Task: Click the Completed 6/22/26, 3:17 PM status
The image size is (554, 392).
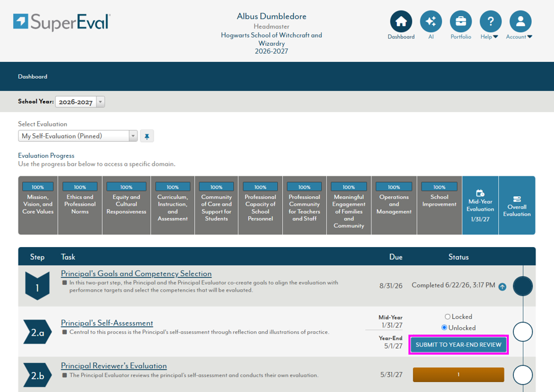Action: pos(453,285)
